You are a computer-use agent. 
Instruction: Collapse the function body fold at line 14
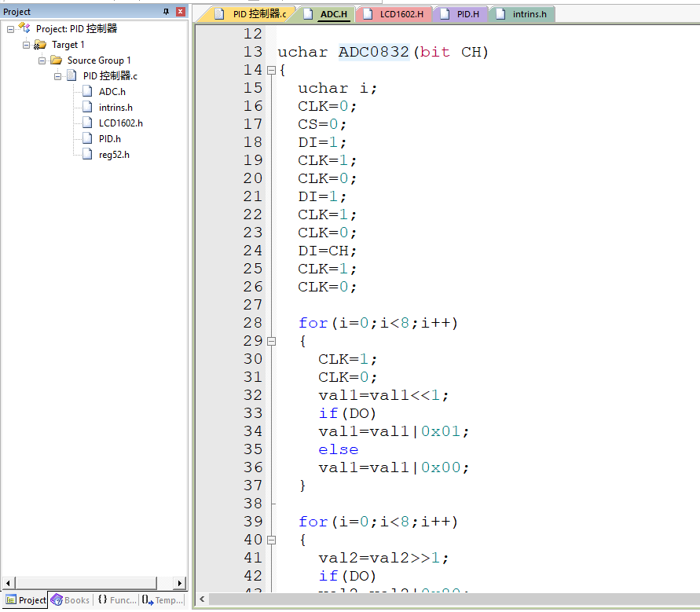[271, 71]
